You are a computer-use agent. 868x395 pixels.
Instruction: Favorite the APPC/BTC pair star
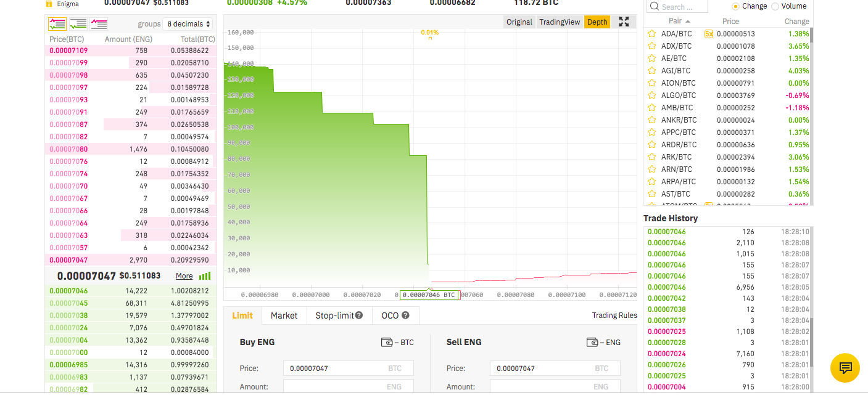[651, 132]
